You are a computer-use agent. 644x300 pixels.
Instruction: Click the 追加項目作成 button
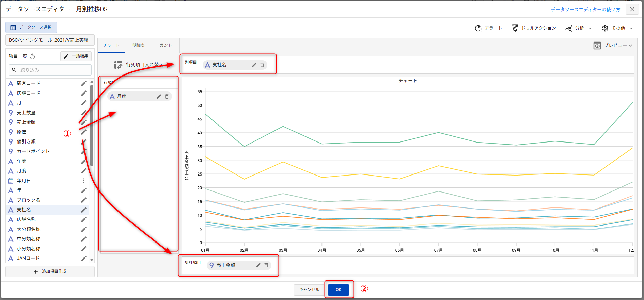pos(50,271)
